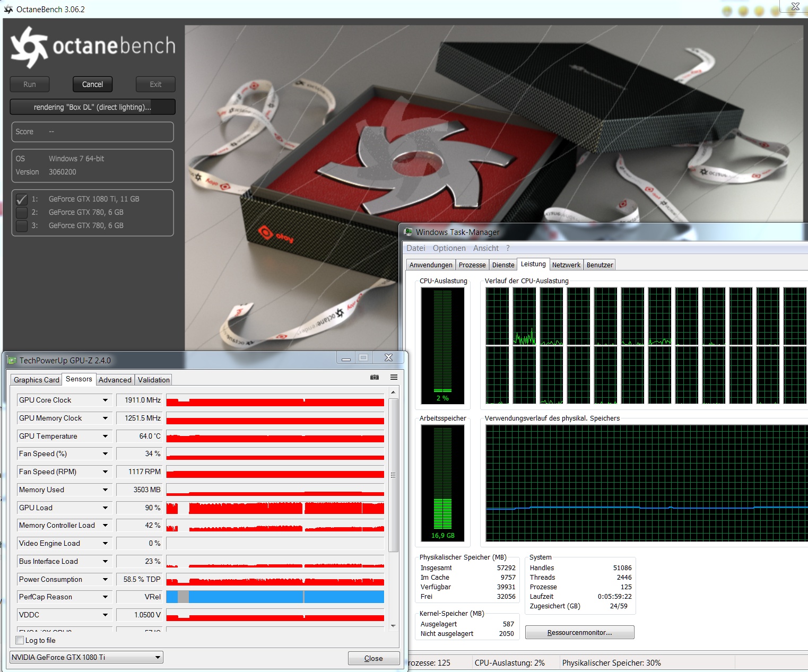Click the OctaneBench title bar logo icon
808x672 pixels.
(8, 10)
